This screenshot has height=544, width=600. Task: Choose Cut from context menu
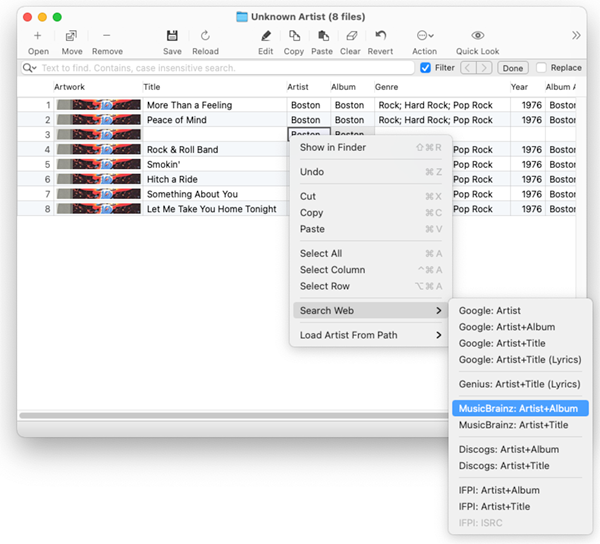(x=370, y=196)
